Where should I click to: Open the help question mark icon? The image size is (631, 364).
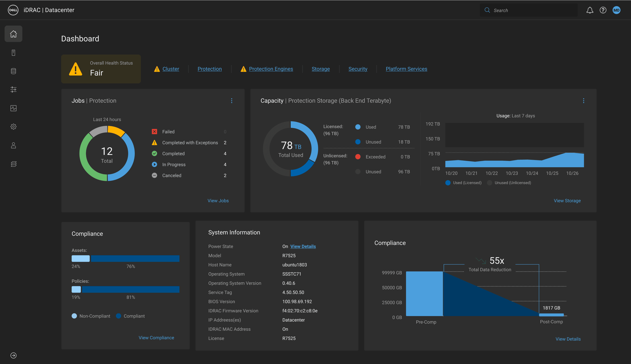603,10
